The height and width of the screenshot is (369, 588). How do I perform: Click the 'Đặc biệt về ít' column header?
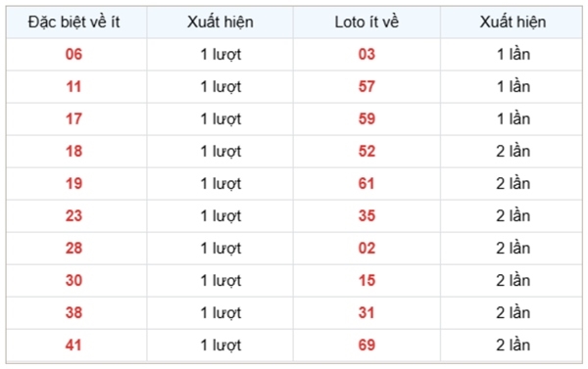pos(73,23)
